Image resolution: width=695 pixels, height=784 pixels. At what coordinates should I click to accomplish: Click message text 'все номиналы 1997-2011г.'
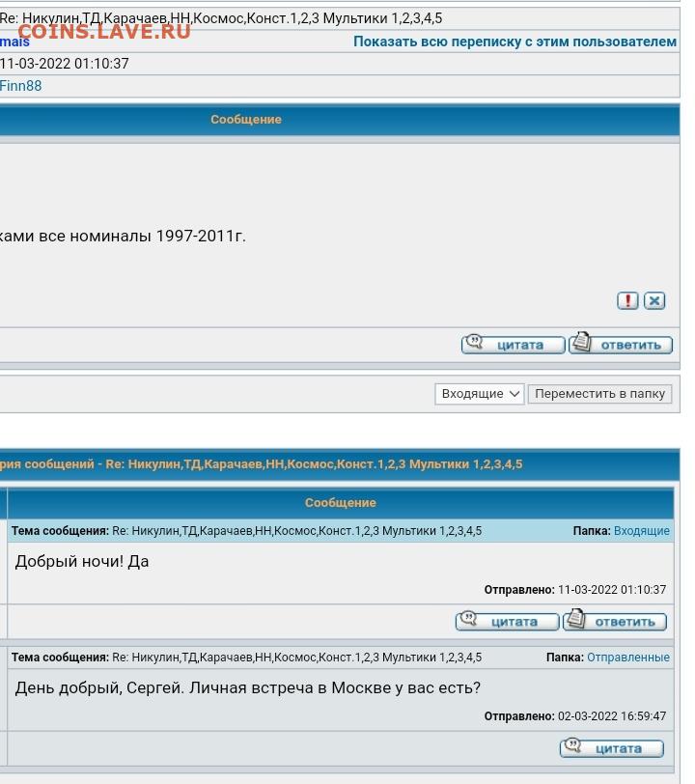point(143,236)
